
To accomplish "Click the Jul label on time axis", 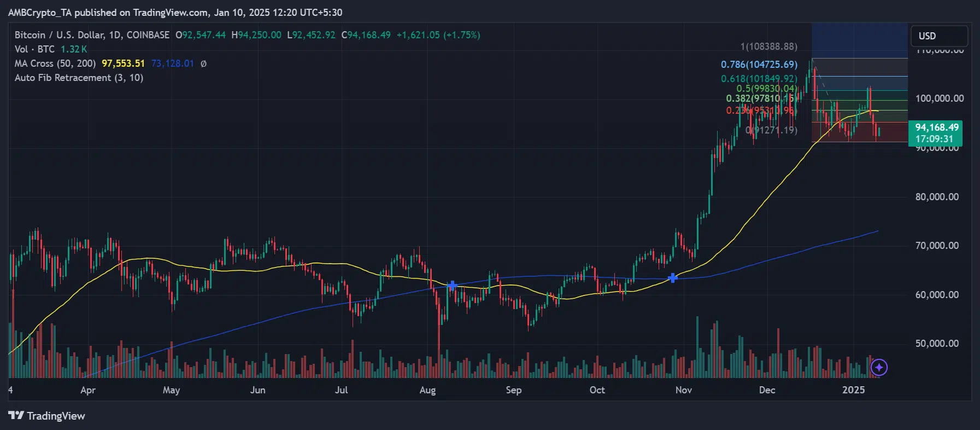I will pyautogui.click(x=341, y=390).
